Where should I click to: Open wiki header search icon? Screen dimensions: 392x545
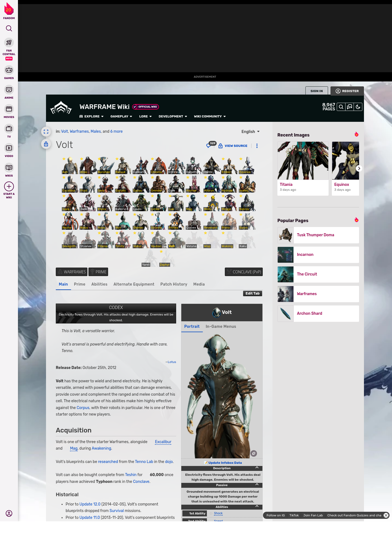click(341, 107)
